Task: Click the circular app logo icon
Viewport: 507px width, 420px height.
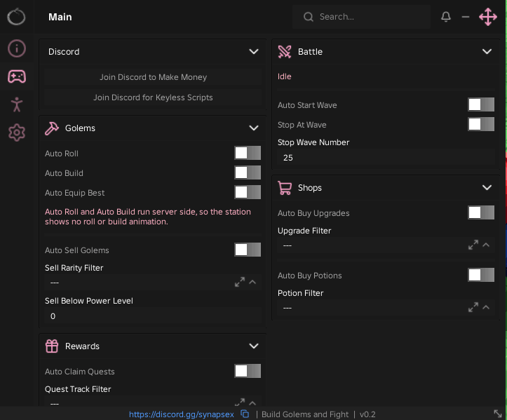Action: [16, 17]
